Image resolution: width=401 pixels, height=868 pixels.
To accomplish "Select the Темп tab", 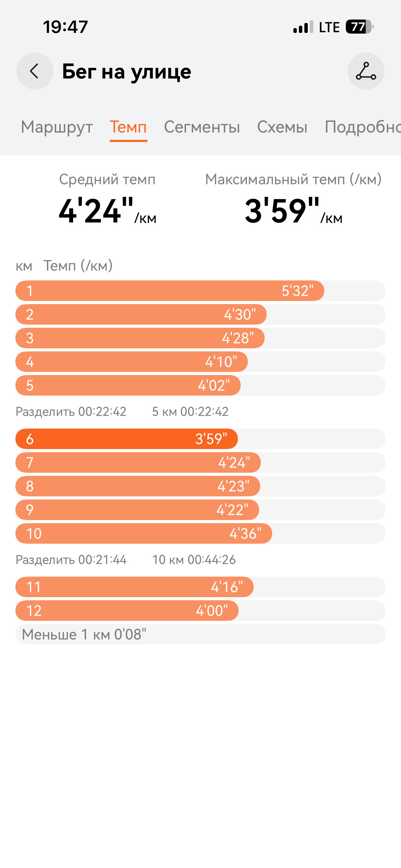I will [x=128, y=127].
